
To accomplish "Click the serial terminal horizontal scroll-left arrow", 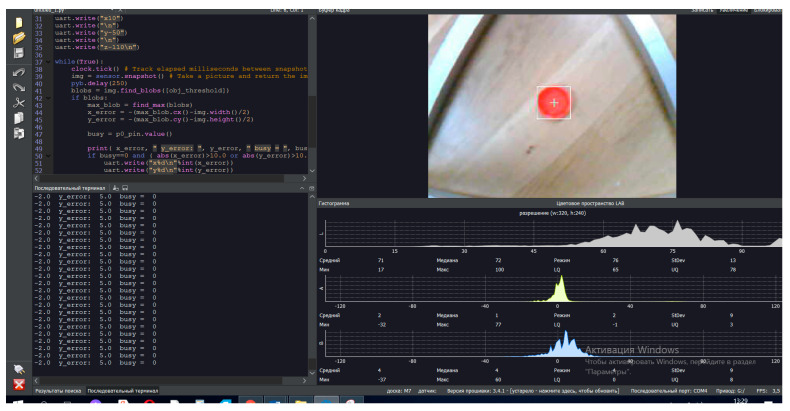I will tap(36, 380).
